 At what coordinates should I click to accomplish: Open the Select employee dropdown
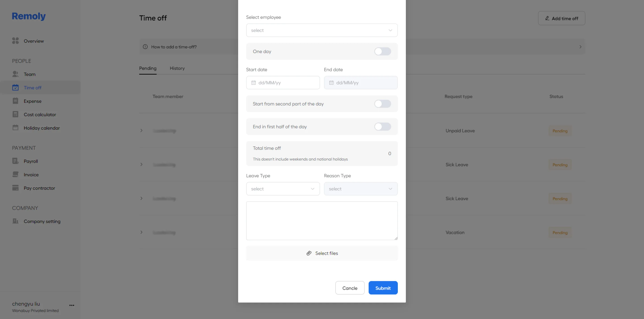pos(322,30)
